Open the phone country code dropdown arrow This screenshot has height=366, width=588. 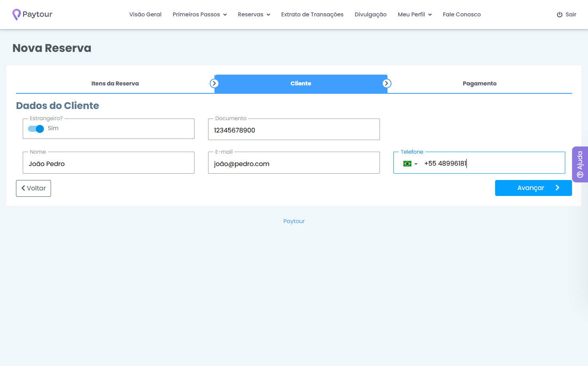point(416,164)
